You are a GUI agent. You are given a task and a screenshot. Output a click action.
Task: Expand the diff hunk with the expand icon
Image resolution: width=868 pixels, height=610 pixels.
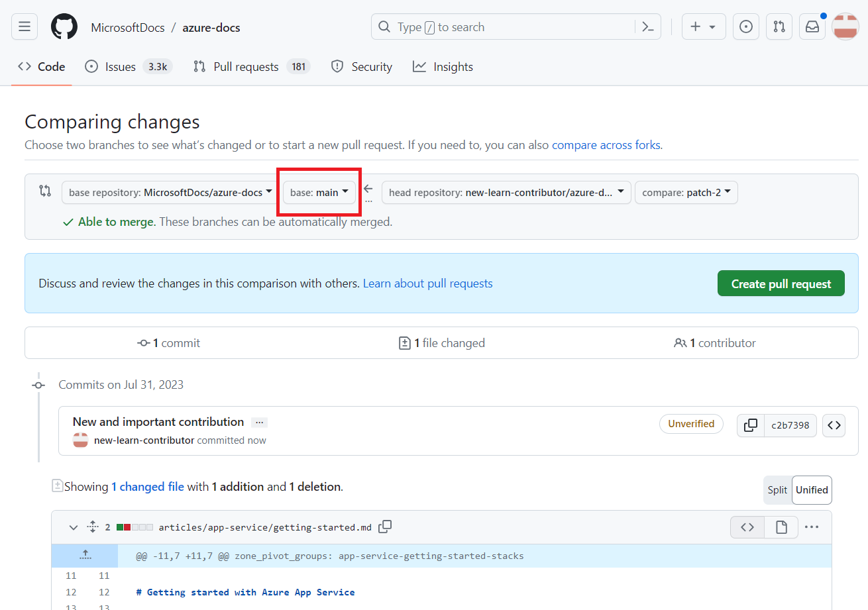coord(84,556)
